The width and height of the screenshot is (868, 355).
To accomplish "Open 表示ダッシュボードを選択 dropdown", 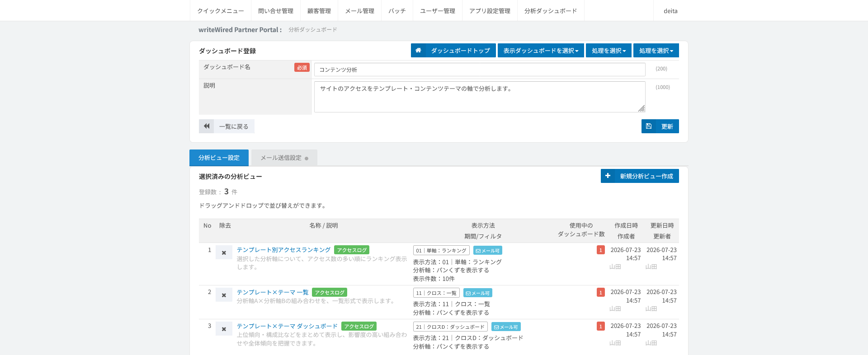I will [x=541, y=50].
